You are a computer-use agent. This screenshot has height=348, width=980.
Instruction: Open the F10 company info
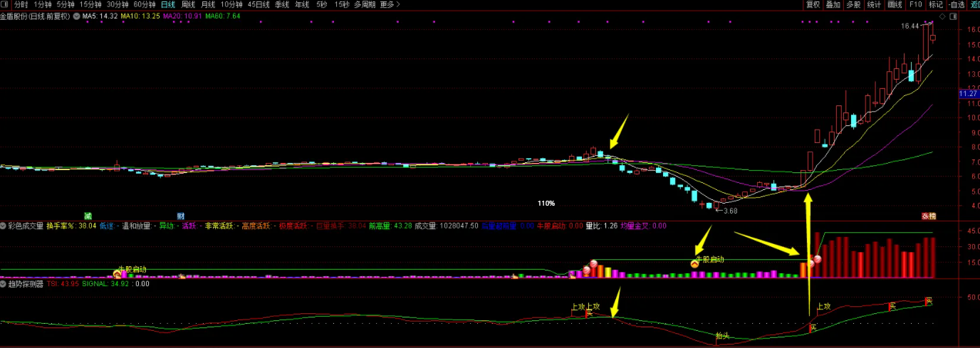click(x=915, y=4)
